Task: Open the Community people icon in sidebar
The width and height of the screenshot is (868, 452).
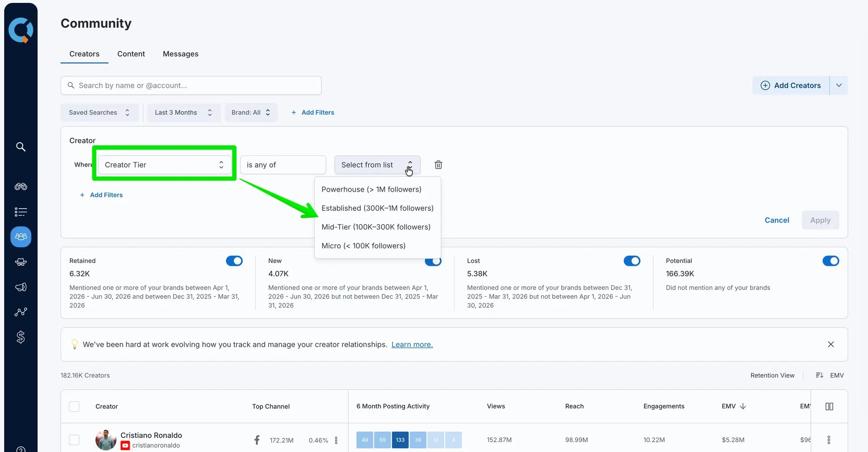Action: [x=21, y=237]
